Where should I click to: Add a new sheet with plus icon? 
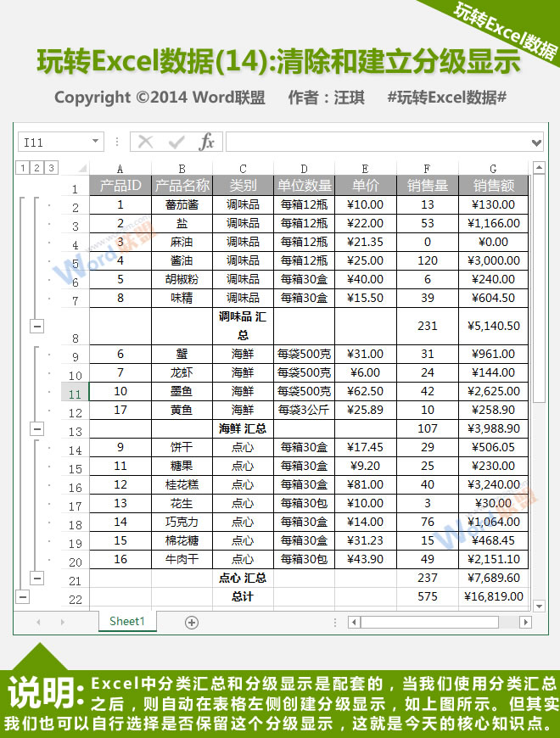(192, 622)
